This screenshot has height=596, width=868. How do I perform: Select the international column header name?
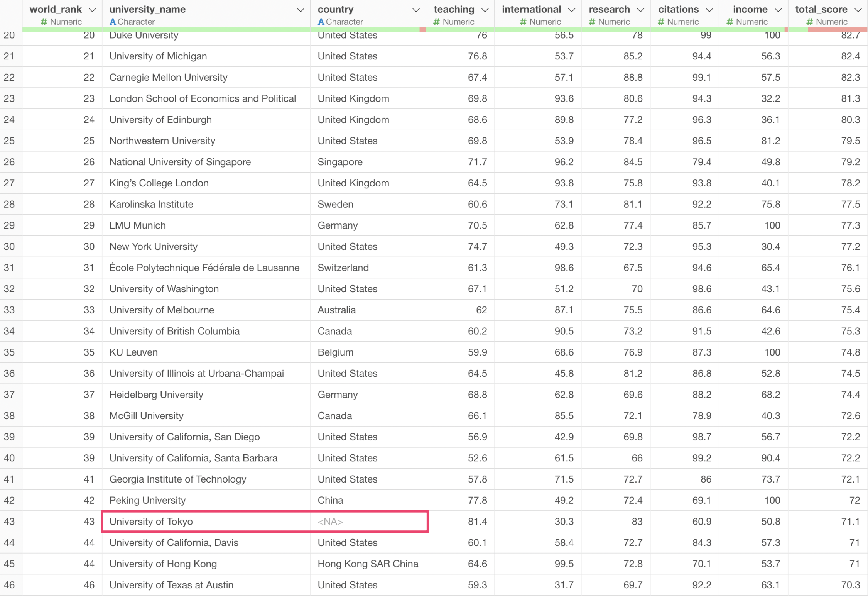click(531, 9)
